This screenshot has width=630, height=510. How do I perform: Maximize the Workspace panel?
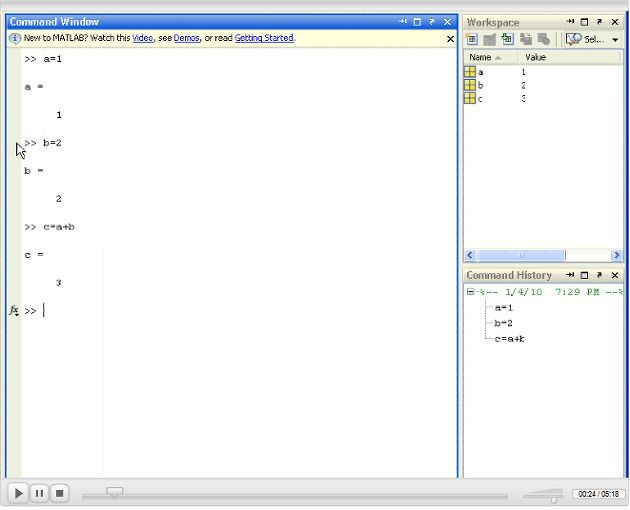[585, 22]
